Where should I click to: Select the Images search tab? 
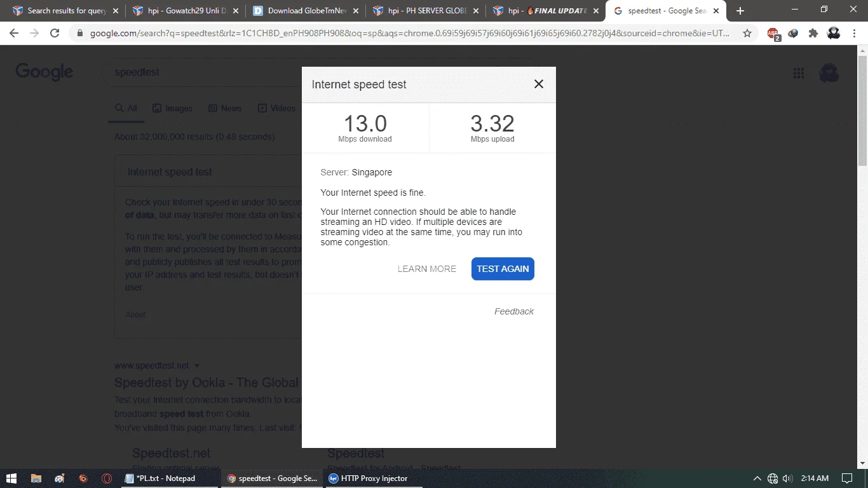172,108
